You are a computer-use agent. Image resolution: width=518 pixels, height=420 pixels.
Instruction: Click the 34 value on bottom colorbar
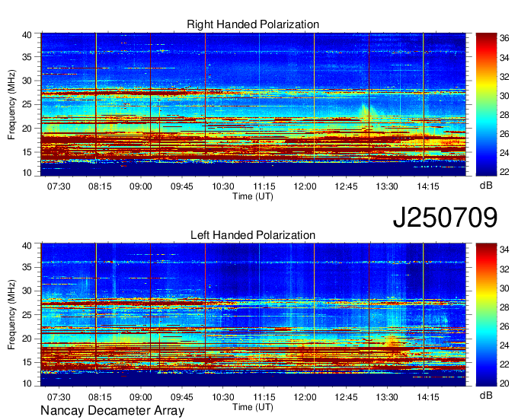click(504, 250)
